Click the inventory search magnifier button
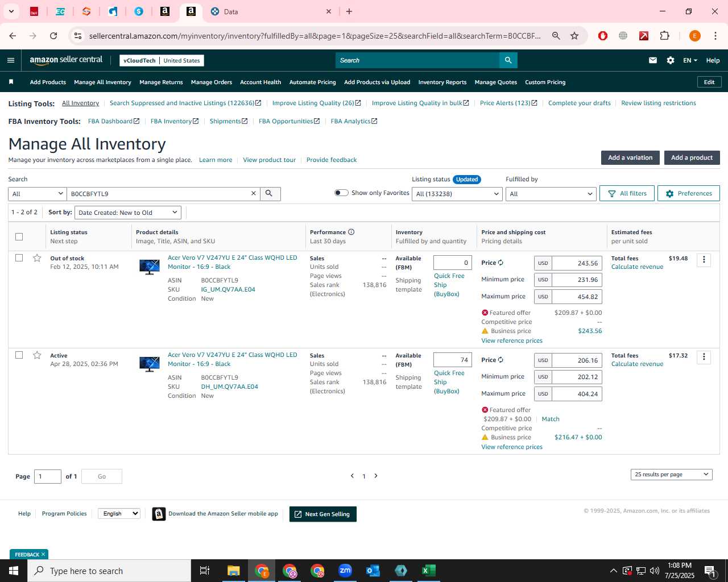Image resolution: width=728 pixels, height=582 pixels. tap(270, 194)
